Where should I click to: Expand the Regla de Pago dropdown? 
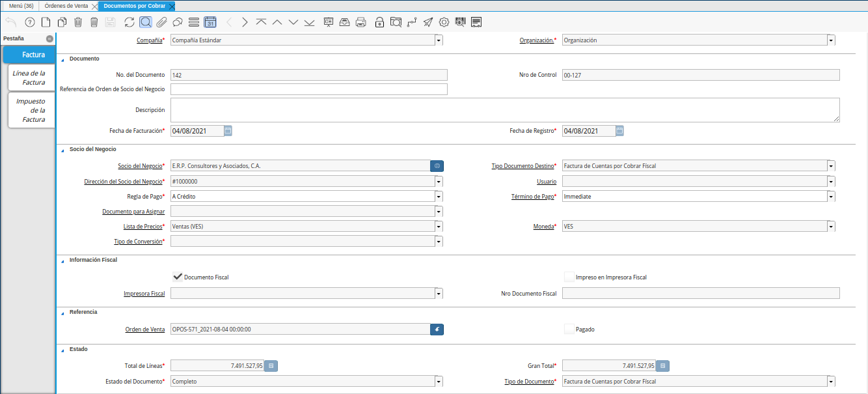point(439,197)
